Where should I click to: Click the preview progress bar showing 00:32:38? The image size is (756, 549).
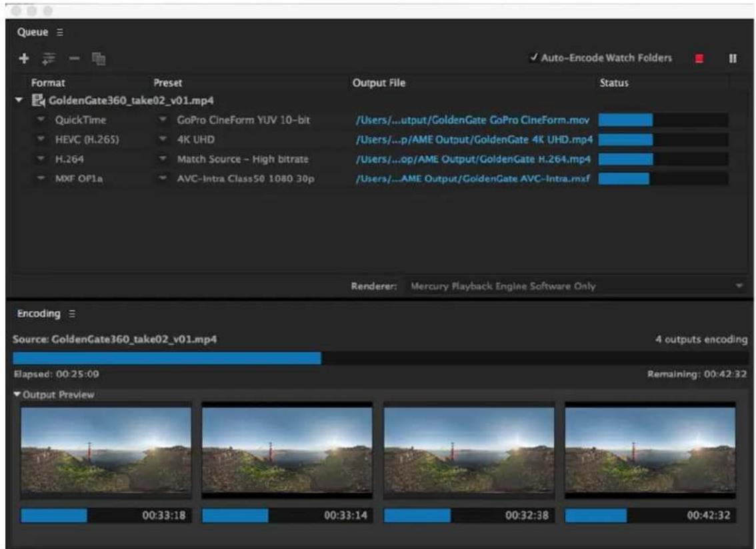(x=469, y=515)
